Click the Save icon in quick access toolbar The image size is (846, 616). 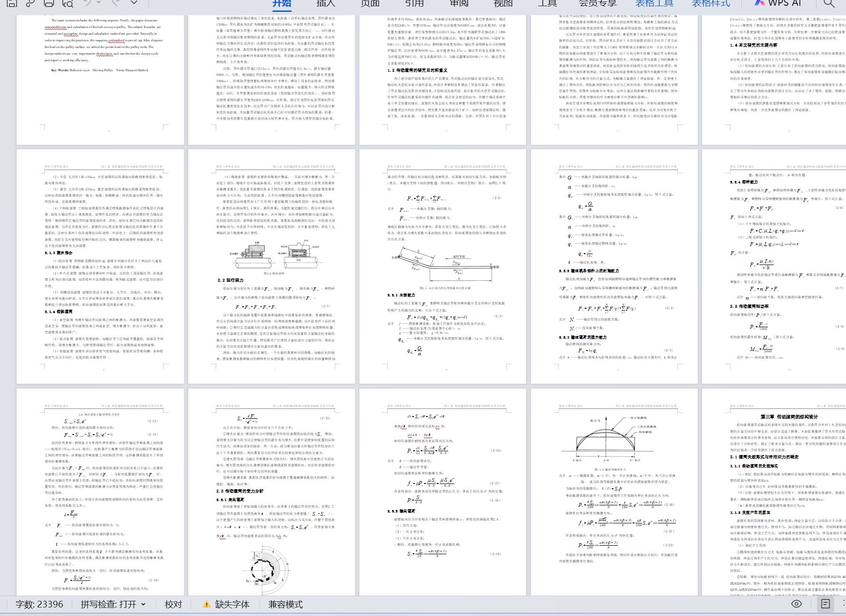(12, 3)
